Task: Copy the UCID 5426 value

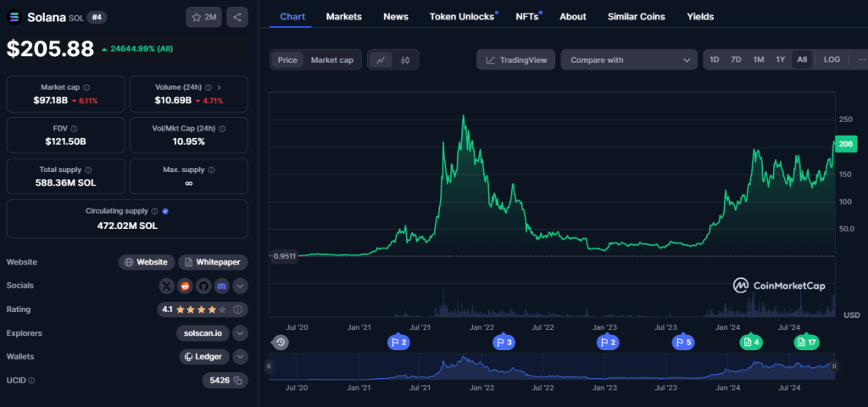Action: pos(237,381)
